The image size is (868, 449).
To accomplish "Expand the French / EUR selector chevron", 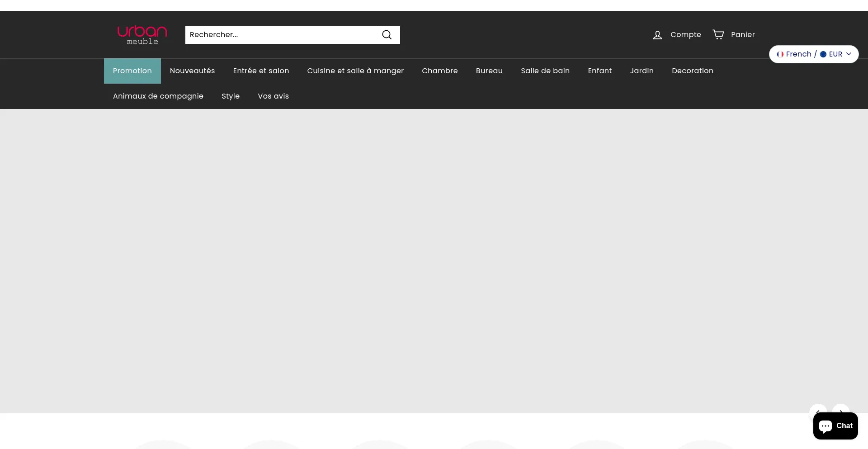I will (x=849, y=54).
